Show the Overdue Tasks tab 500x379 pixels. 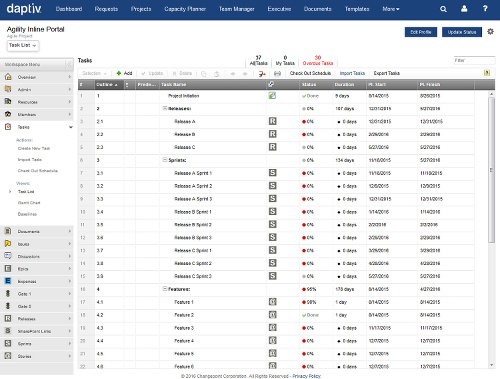[318, 60]
